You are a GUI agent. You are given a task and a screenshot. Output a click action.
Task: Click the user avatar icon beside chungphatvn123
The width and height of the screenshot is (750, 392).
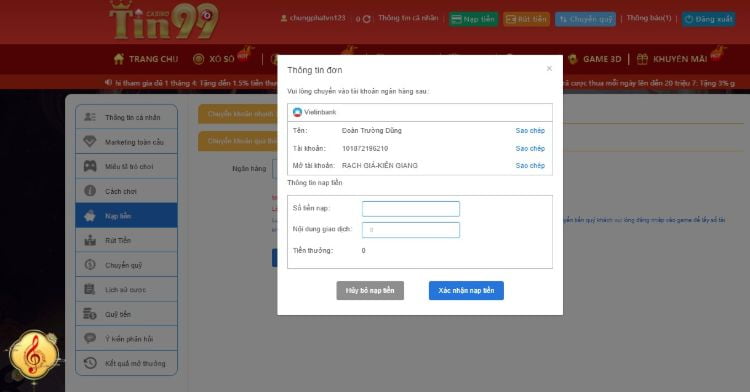[284, 18]
